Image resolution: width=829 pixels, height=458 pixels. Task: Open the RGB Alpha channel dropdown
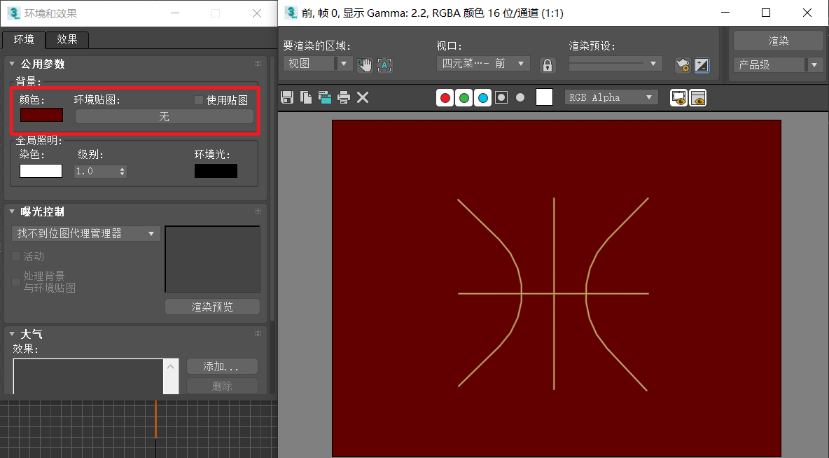click(x=611, y=97)
